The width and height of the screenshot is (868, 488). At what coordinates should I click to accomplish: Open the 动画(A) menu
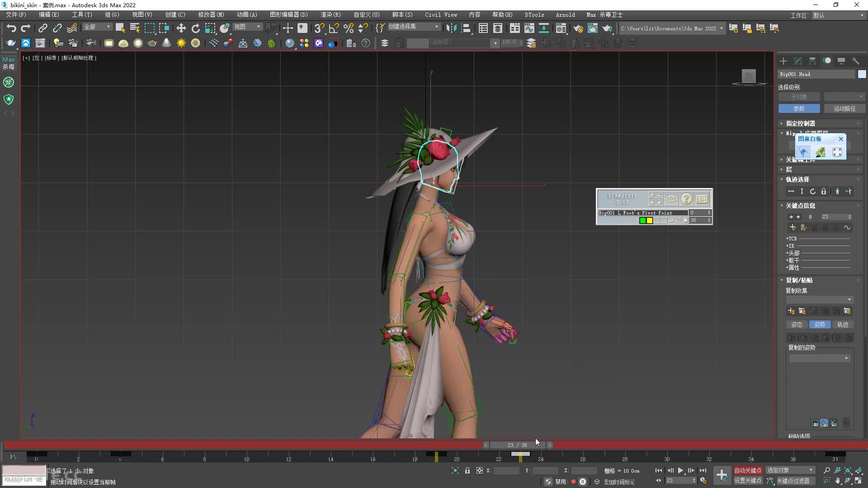pos(247,15)
